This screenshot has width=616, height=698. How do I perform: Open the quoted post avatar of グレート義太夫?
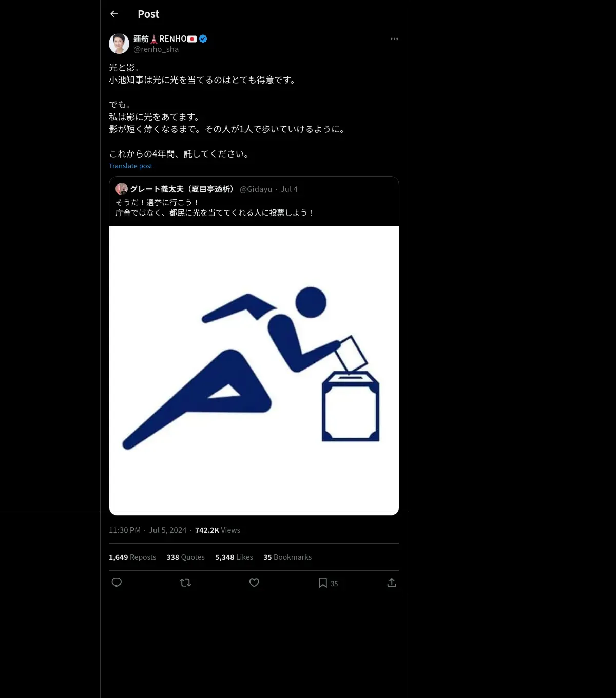click(122, 189)
